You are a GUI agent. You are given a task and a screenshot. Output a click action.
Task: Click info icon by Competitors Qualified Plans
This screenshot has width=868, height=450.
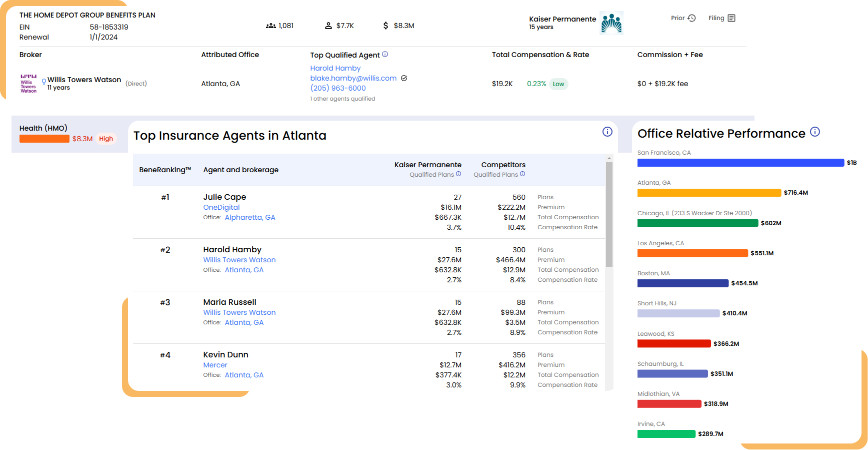click(522, 174)
